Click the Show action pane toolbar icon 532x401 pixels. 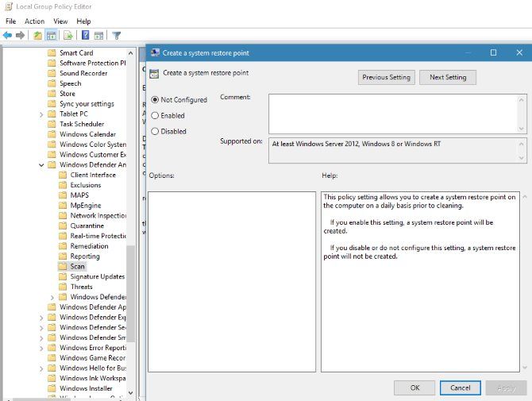[98, 35]
